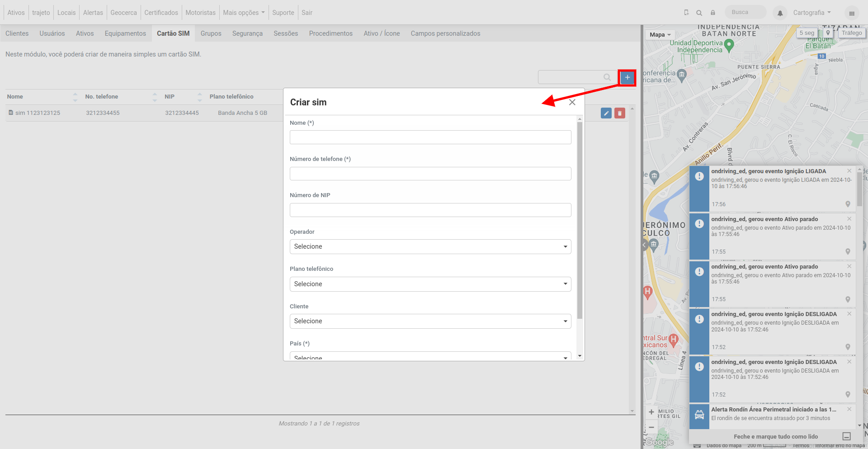868x449 pixels.
Task: Open the Motoristas menu
Action: 200,13
